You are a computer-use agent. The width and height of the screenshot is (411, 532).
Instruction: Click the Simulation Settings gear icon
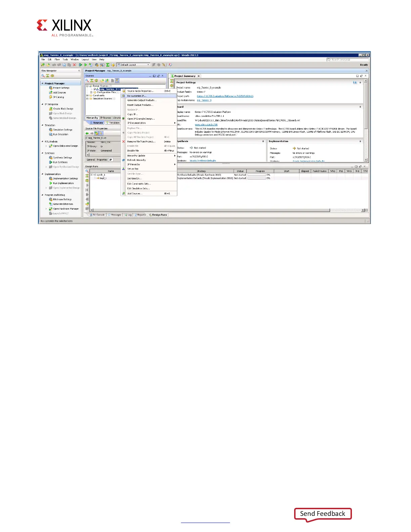[x=51, y=130]
